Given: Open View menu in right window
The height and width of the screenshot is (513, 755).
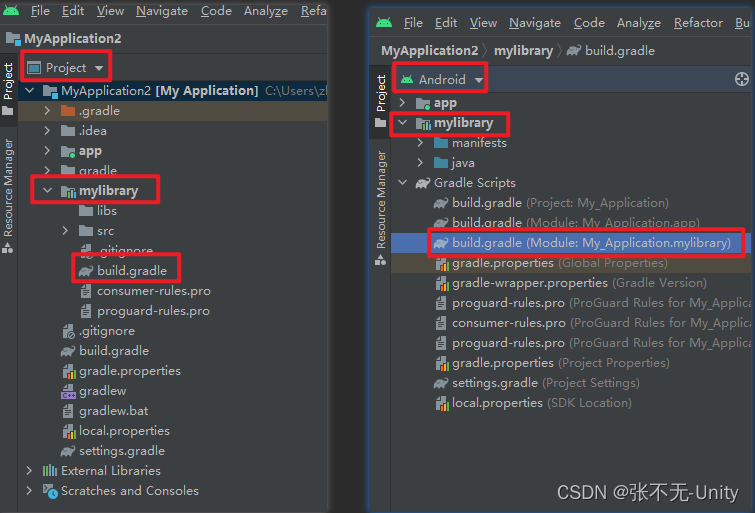Looking at the screenshot, I should click(x=483, y=23).
